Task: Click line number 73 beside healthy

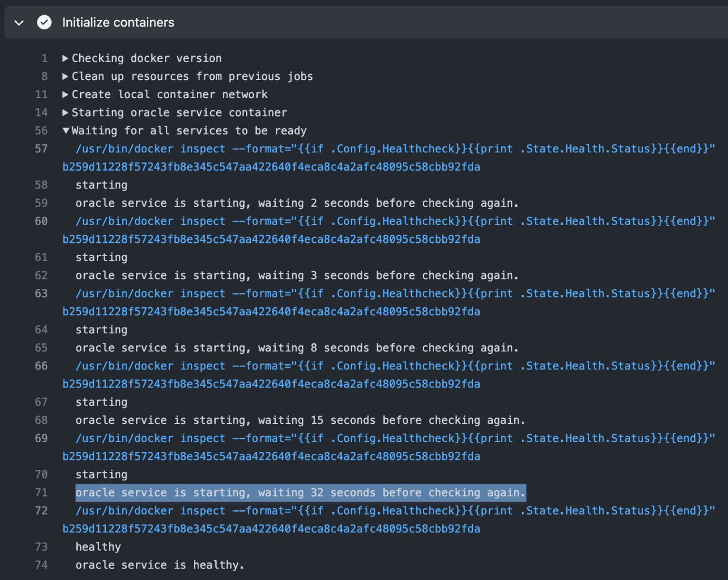Action: [x=41, y=547]
